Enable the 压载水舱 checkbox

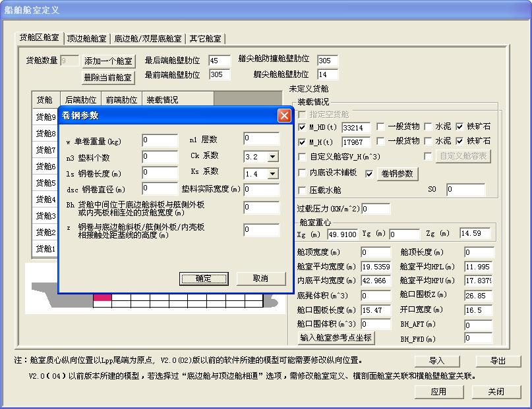coord(303,190)
